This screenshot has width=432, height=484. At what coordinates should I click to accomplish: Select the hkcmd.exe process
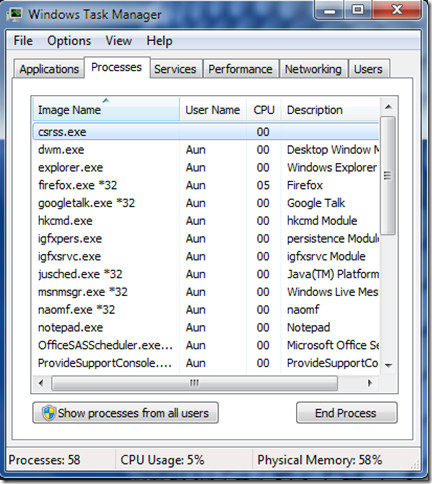point(206,221)
